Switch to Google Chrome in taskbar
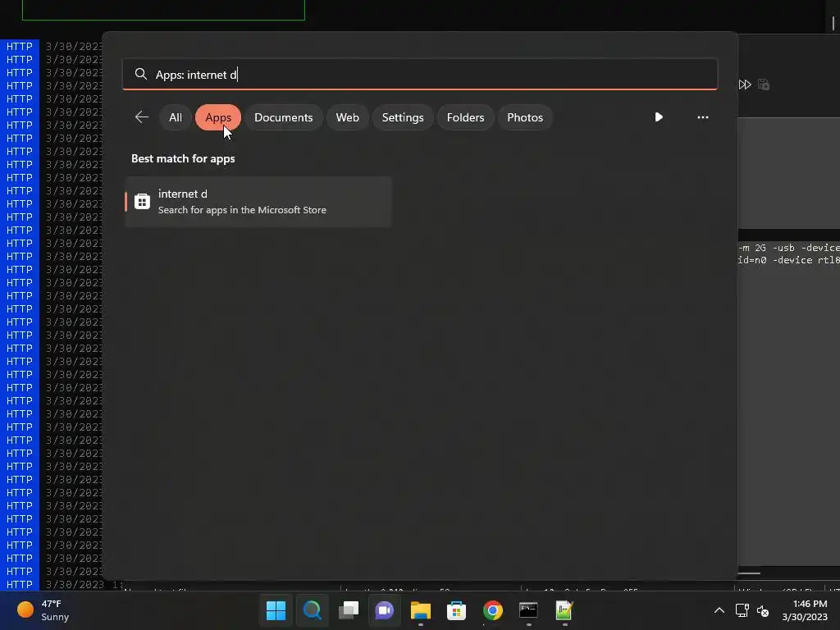The height and width of the screenshot is (630, 840). coord(493,610)
